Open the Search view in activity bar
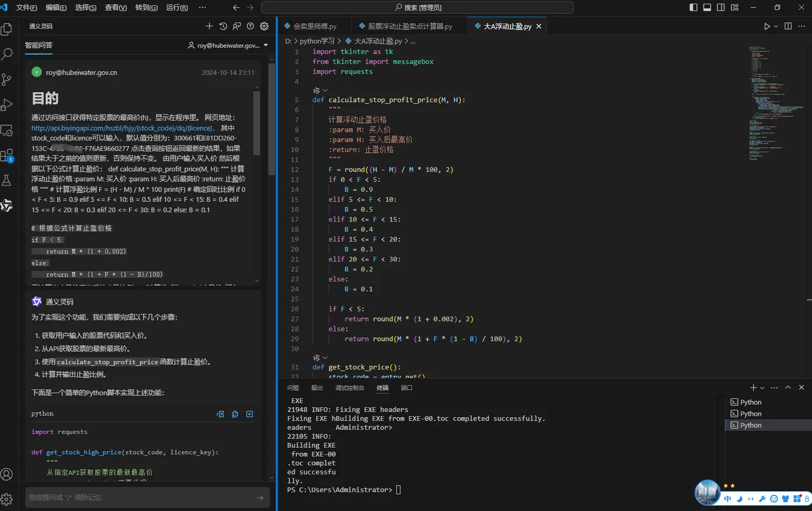The width and height of the screenshot is (812, 511). 7,55
